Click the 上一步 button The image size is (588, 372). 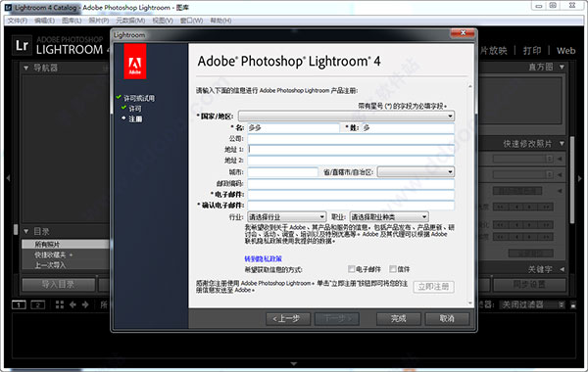(x=288, y=319)
